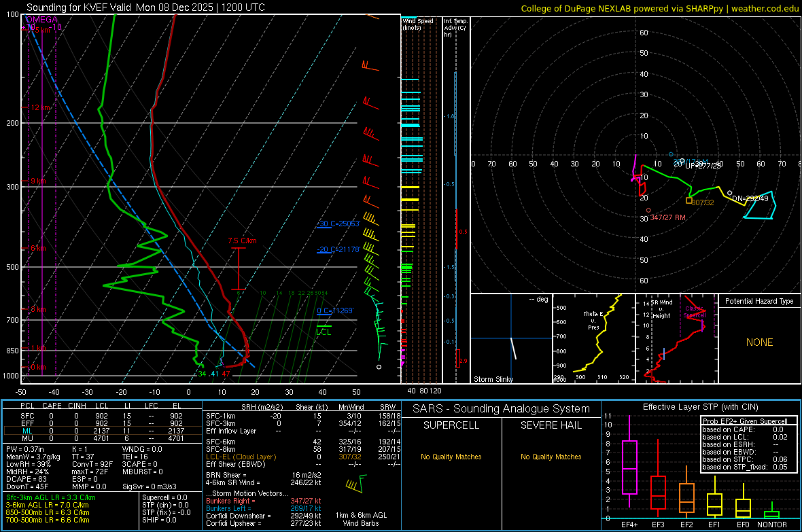Viewport: 802px width, 532px height.
Task: Click the Storm Slinky panel label
Action: click(493, 379)
